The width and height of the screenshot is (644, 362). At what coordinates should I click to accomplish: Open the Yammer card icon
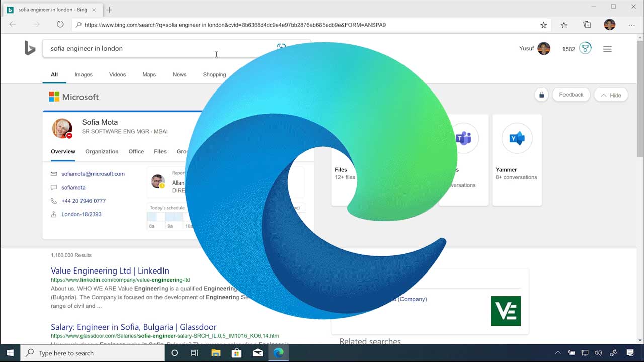[x=517, y=138]
